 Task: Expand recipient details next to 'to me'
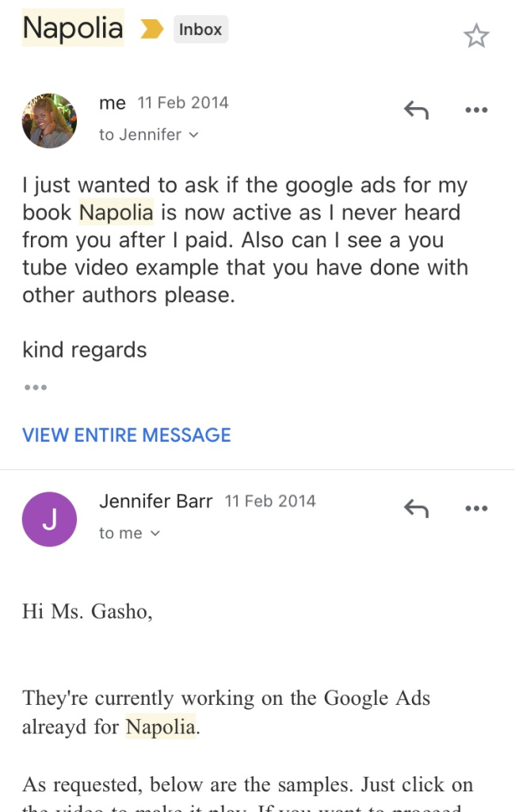point(155,534)
